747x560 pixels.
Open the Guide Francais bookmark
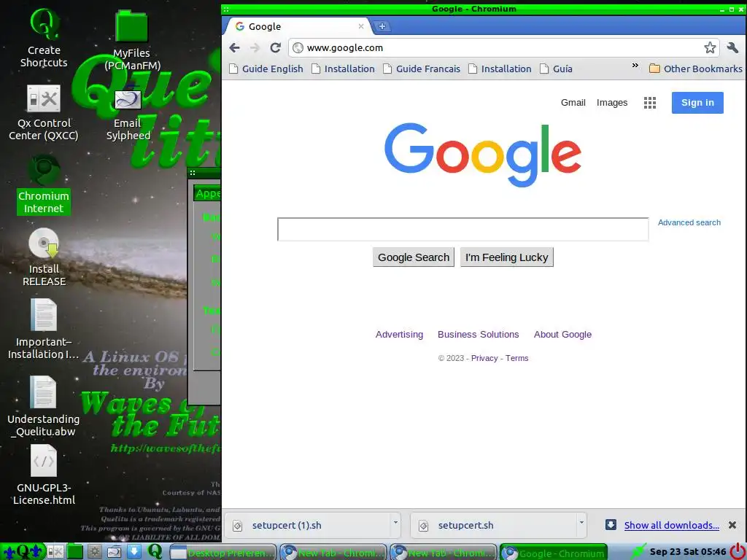[422, 69]
